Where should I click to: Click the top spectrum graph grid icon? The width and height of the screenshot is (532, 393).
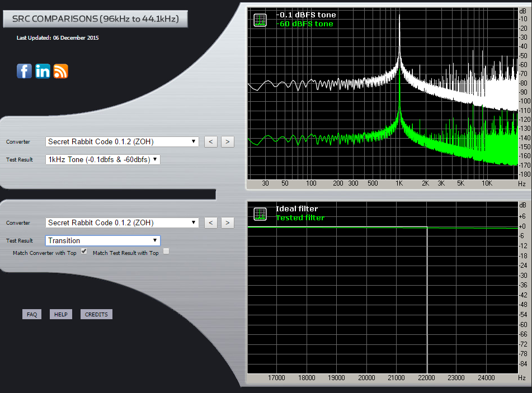[260, 20]
